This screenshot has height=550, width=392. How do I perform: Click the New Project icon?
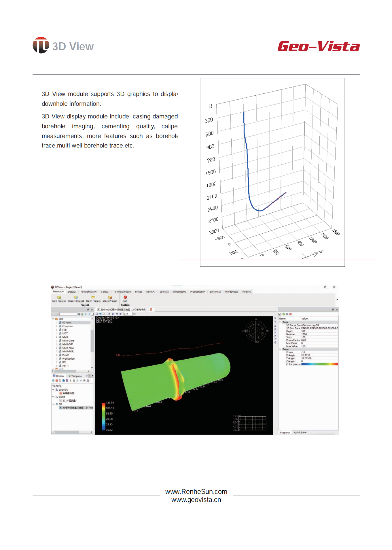pos(59,297)
